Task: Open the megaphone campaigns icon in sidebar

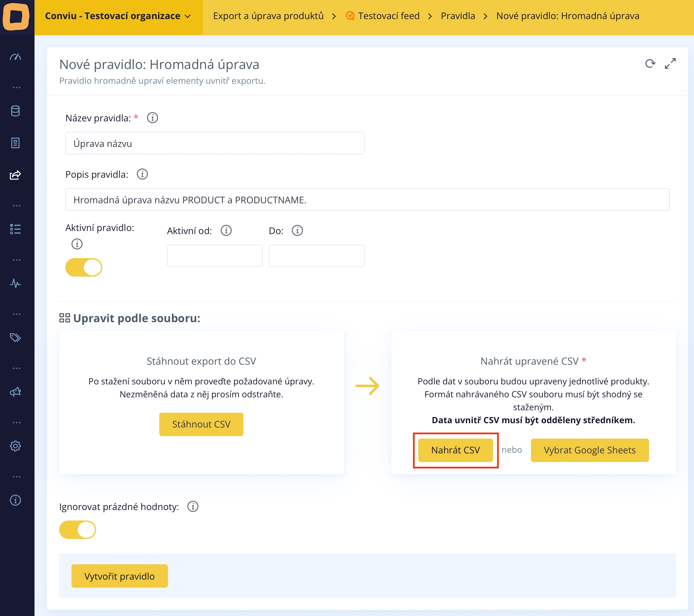Action: click(x=15, y=392)
